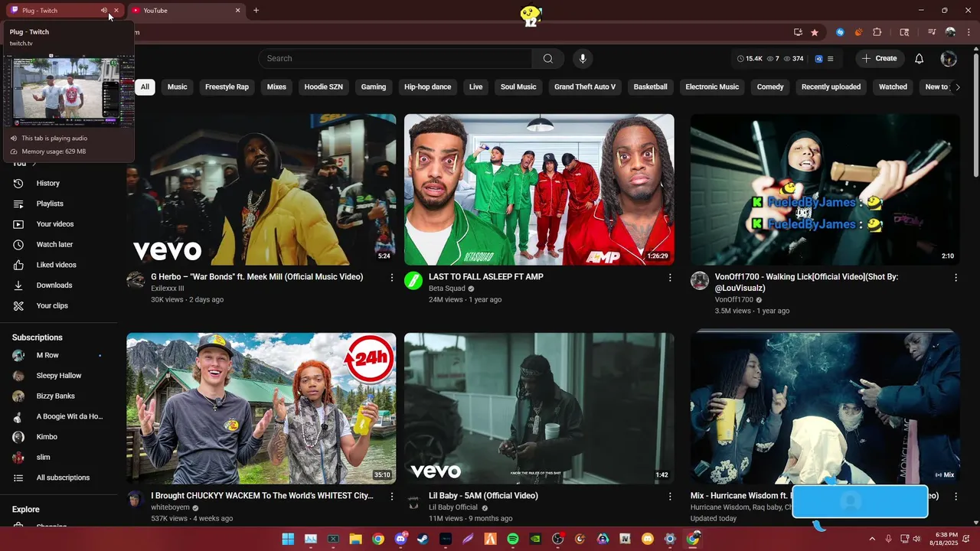Select the Live filter chip
The image size is (980, 551).
[476, 86]
